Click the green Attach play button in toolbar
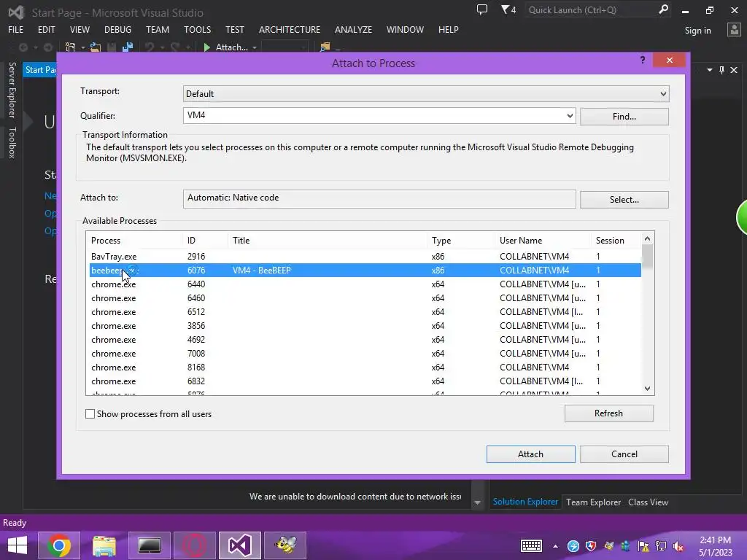The width and height of the screenshot is (747, 560). [206, 47]
